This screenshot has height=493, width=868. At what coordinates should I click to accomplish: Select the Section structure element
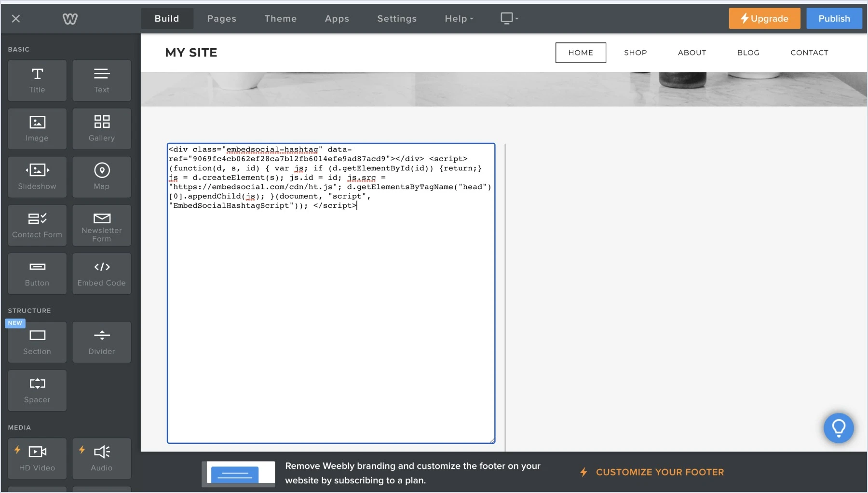coord(37,342)
